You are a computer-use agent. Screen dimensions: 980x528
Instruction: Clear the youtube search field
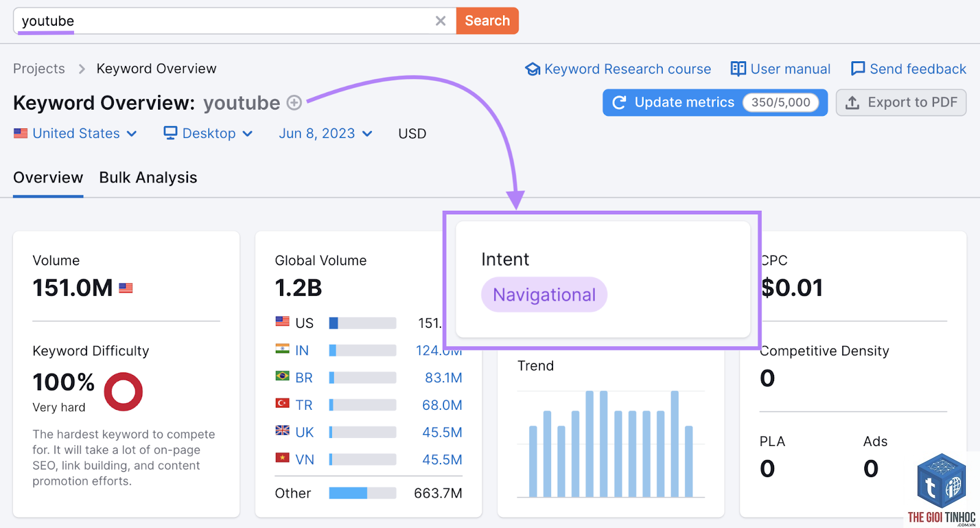coord(440,21)
